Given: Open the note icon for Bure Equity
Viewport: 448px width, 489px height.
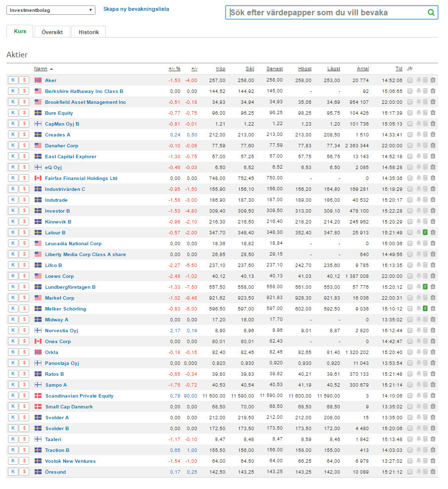Looking at the screenshot, I should pos(425,113).
